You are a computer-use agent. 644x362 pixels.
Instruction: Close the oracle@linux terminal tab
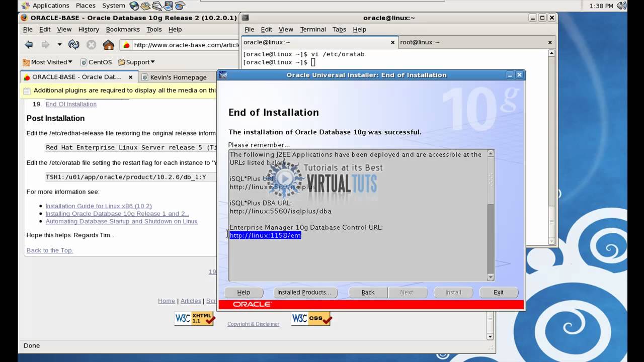[x=392, y=42]
